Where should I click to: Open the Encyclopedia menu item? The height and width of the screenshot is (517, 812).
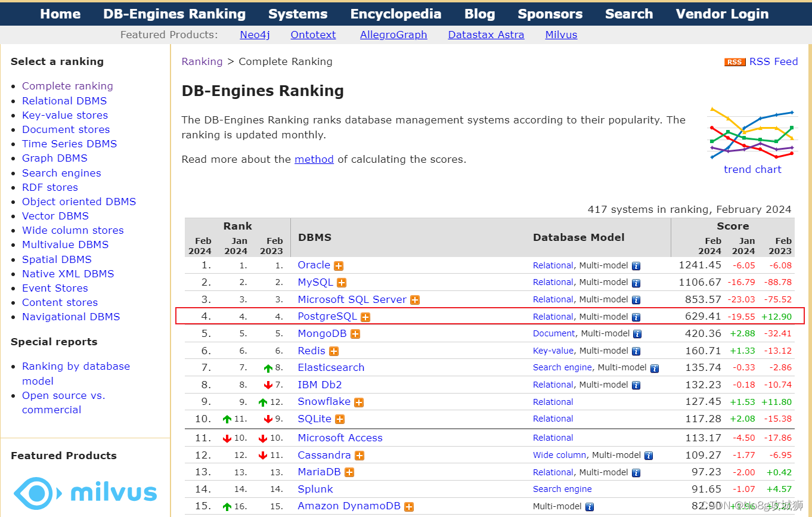(x=396, y=14)
